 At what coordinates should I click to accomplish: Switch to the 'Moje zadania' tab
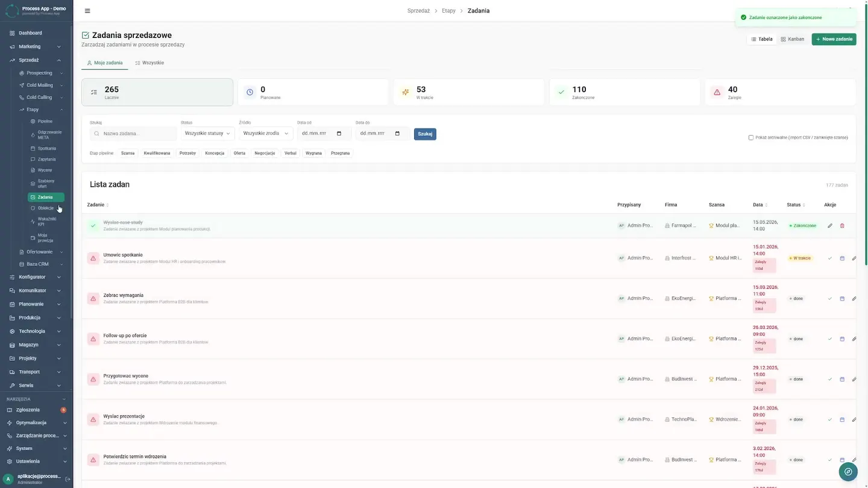(x=105, y=63)
